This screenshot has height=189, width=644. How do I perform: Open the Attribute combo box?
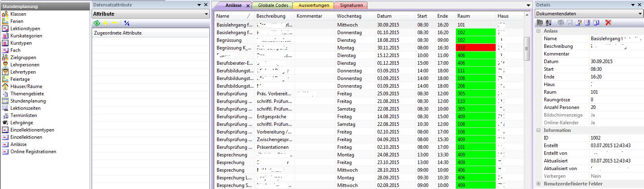(206, 14)
